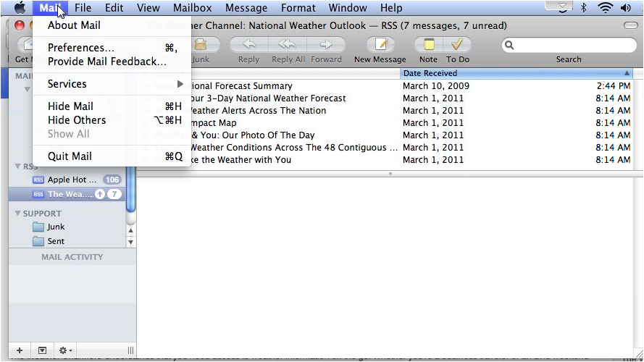Open the Mailbox menu in menu bar

pyautogui.click(x=192, y=8)
